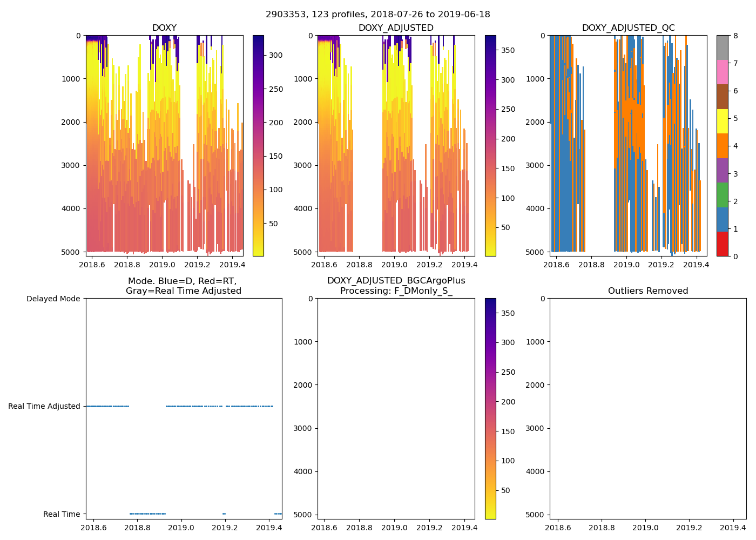Select the DOXY_ADJUSTED_QC plot title
This screenshot has height=540, width=756.
pyautogui.click(x=628, y=28)
